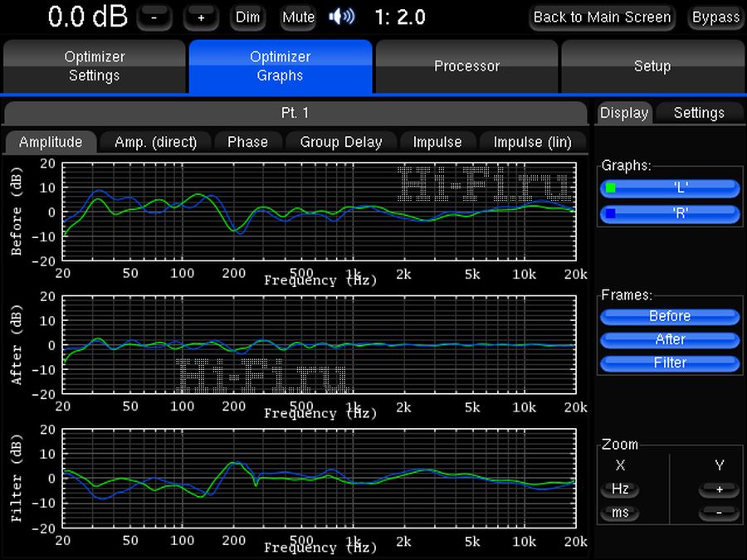The height and width of the screenshot is (560, 747).
Task: Toggle the Filter frame display
Action: [x=670, y=363]
